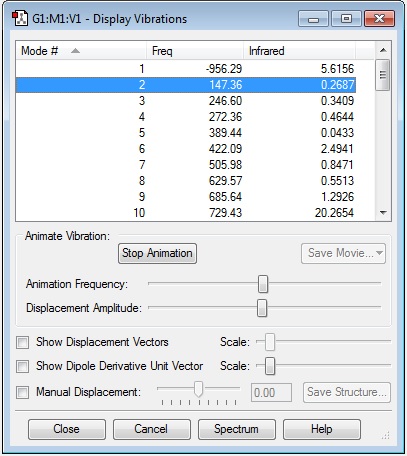Viewport: 407px width, 456px height.
Task: Enable Show Dipole Derivative Unit Vector
Action: 23,366
